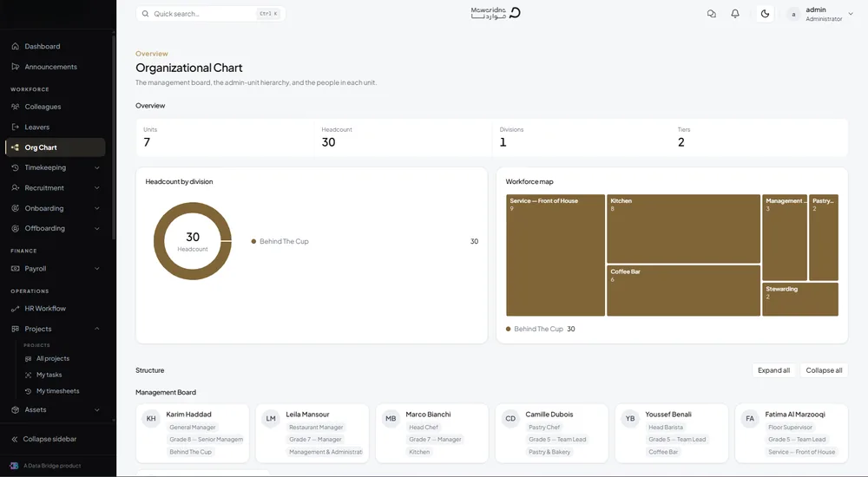The image size is (868, 477).
Task: Click the Headcount 30 stat
Action: pyautogui.click(x=403, y=137)
